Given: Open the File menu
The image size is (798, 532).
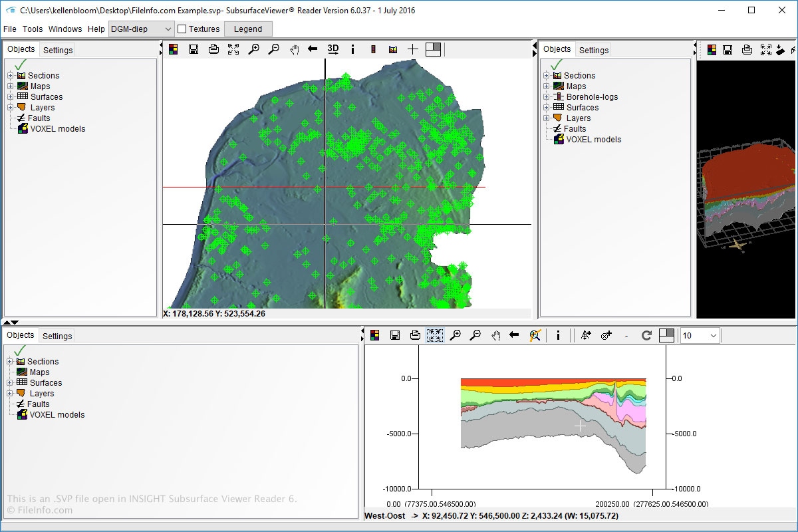Looking at the screenshot, I should pyautogui.click(x=10, y=29).
